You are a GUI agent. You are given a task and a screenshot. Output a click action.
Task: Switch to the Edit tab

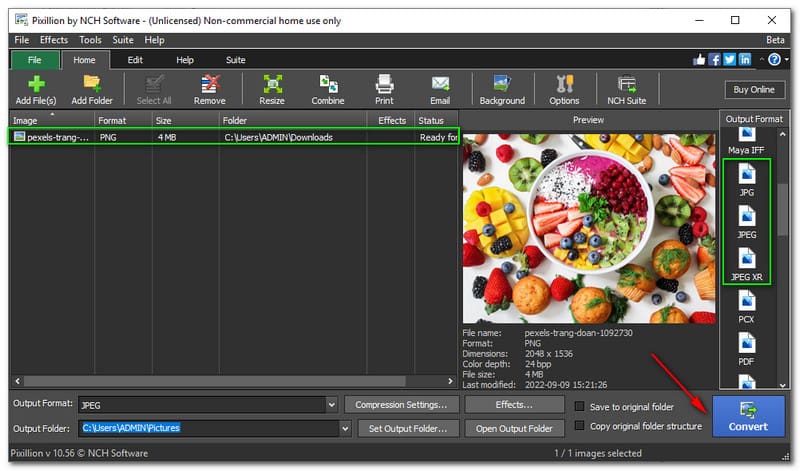(135, 60)
